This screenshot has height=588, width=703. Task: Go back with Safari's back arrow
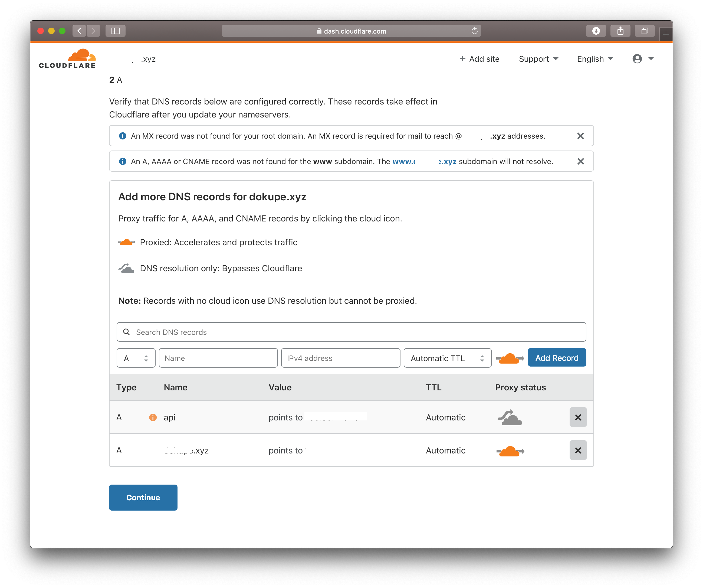(79, 31)
